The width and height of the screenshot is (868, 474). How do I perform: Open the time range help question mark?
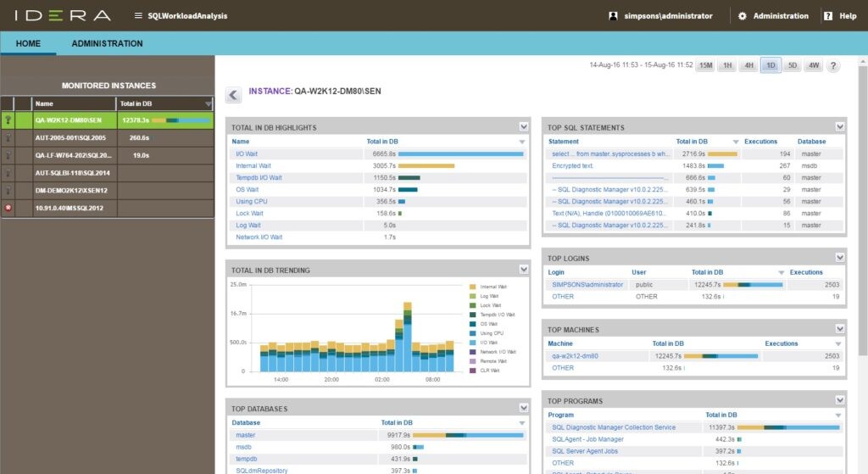click(832, 66)
